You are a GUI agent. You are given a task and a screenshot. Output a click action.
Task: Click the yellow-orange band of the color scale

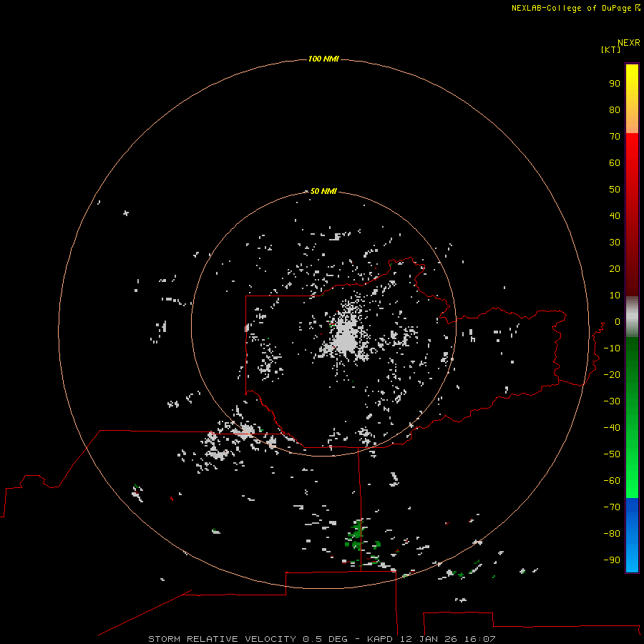click(x=632, y=99)
